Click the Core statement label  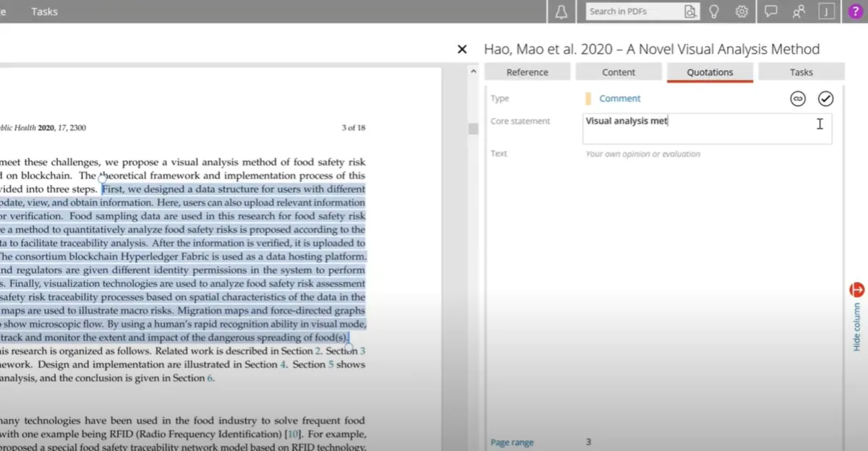[520, 121]
